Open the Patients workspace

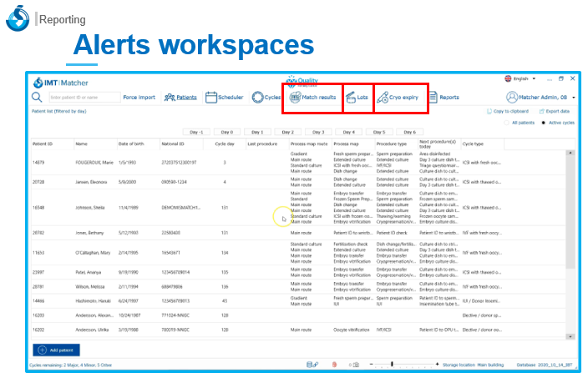click(180, 98)
